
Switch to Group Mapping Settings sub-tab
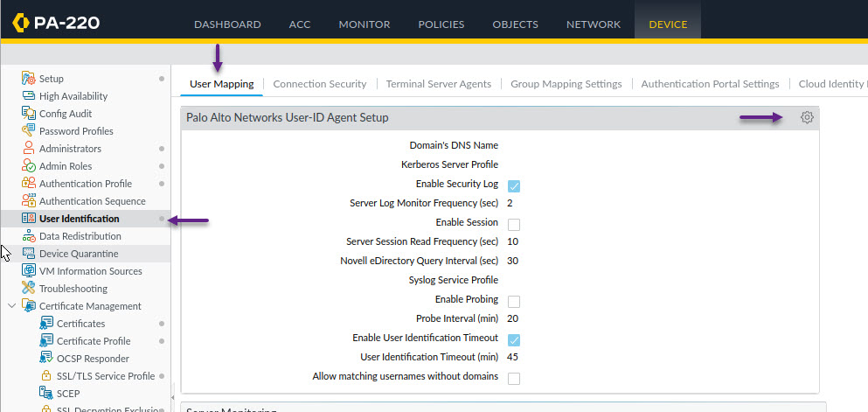coord(566,84)
